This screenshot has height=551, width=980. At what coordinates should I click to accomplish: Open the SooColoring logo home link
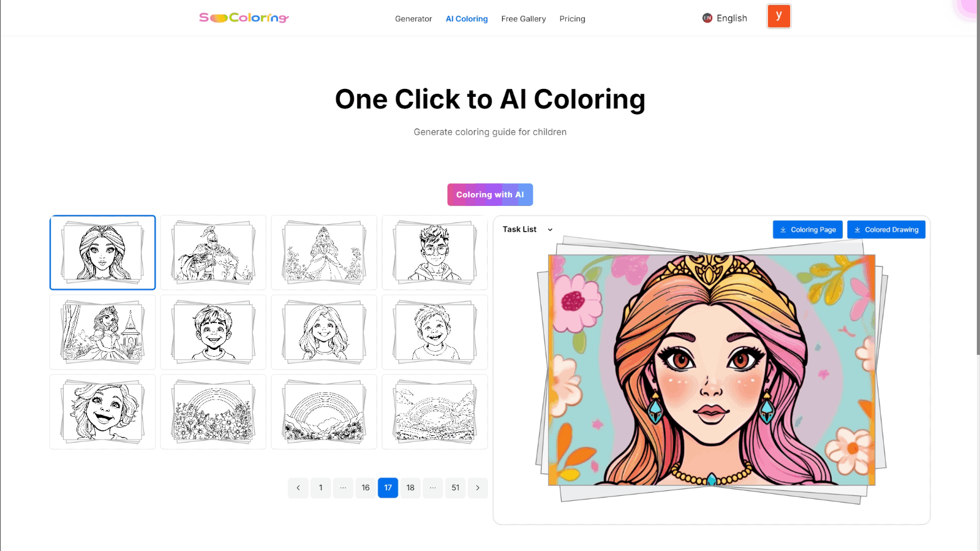(244, 18)
